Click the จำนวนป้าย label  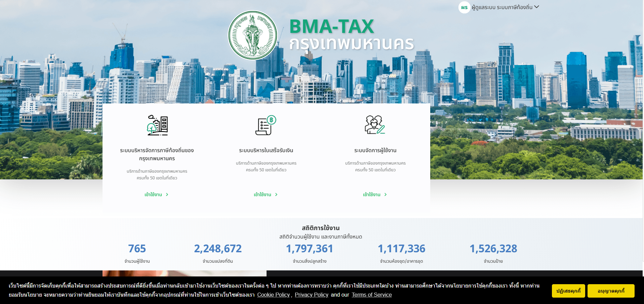click(x=493, y=261)
